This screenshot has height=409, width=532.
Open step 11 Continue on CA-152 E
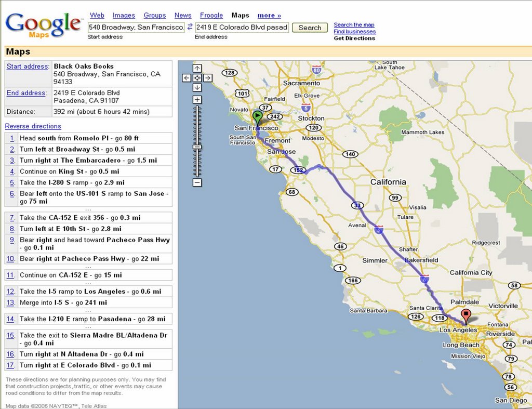[x=88, y=275]
